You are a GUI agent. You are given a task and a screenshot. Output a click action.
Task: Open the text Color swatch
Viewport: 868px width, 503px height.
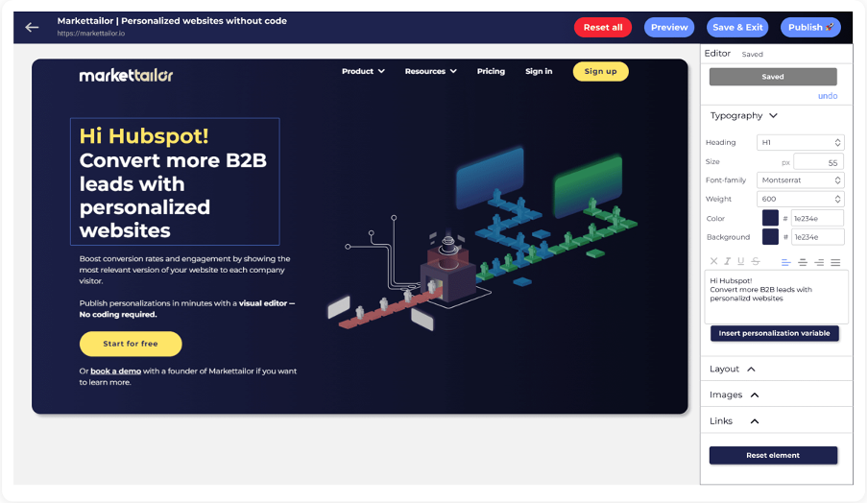pyautogui.click(x=770, y=218)
